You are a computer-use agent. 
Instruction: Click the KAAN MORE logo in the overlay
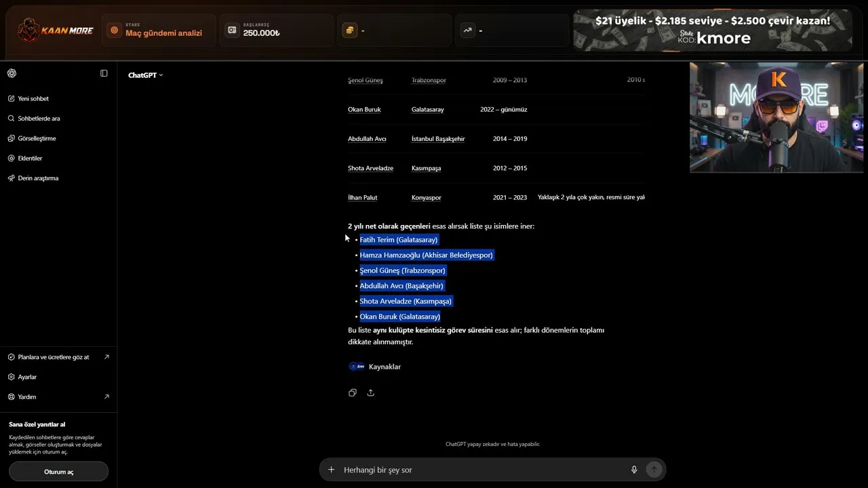56,30
